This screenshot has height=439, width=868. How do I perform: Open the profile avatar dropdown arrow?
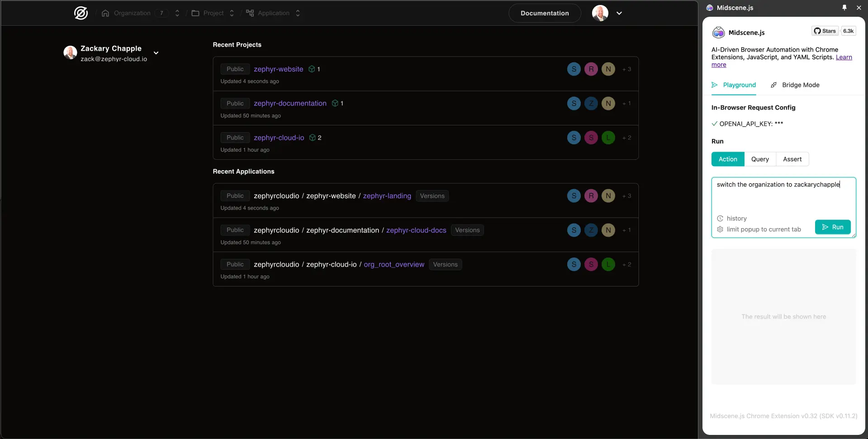(x=619, y=13)
